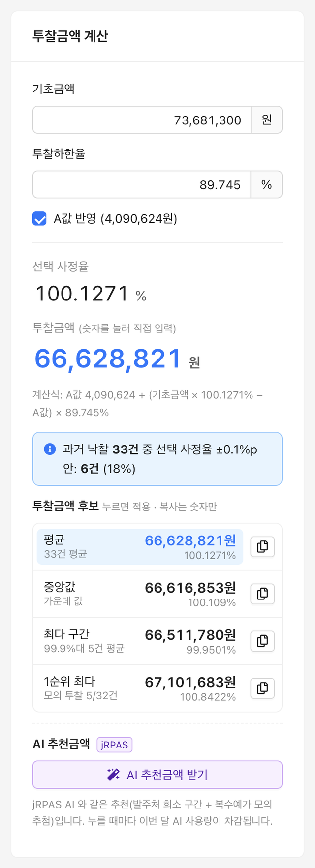The height and width of the screenshot is (868, 315).
Task: Copy the 평균 bid amount 66,628,821원
Action: pos(262,546)
